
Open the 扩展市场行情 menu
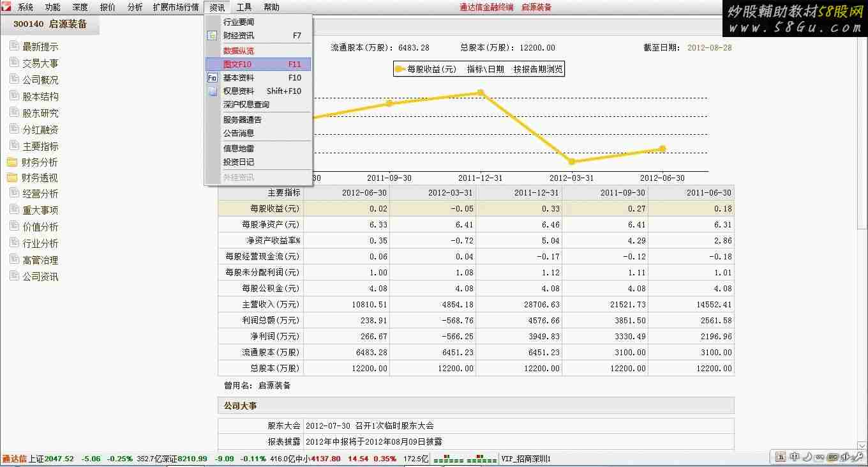click(176, 8)
